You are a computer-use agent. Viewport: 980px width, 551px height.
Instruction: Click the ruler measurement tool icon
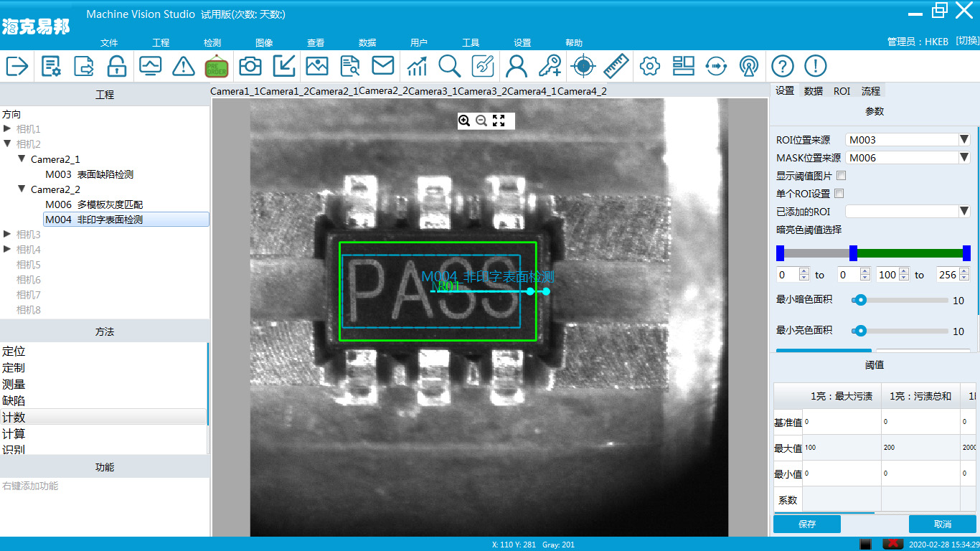[616, 66]
